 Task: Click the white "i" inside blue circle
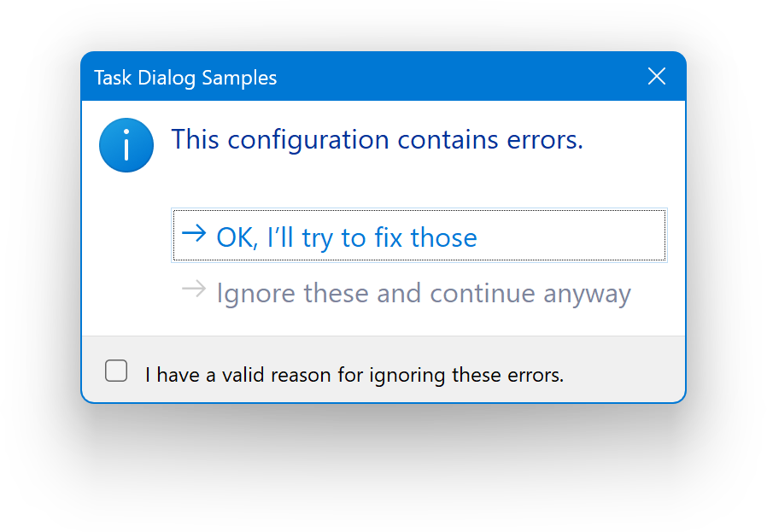click(126, 145)
